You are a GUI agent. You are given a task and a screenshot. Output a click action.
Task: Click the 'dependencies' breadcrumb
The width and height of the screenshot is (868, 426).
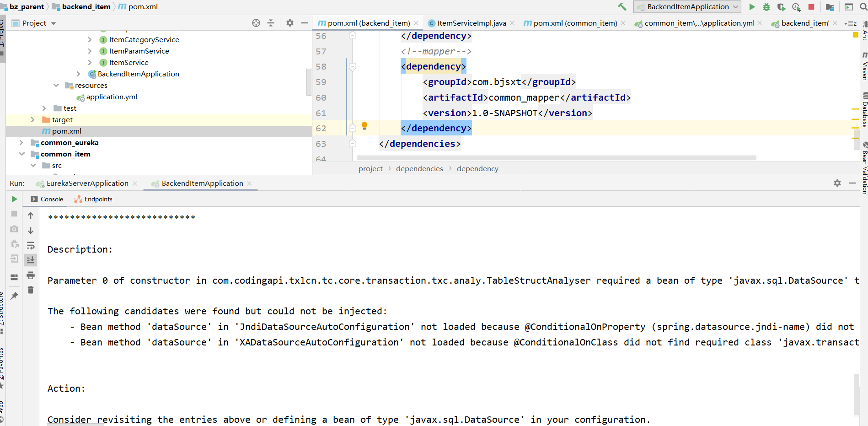pyautogui.click(x=419, y=168)
